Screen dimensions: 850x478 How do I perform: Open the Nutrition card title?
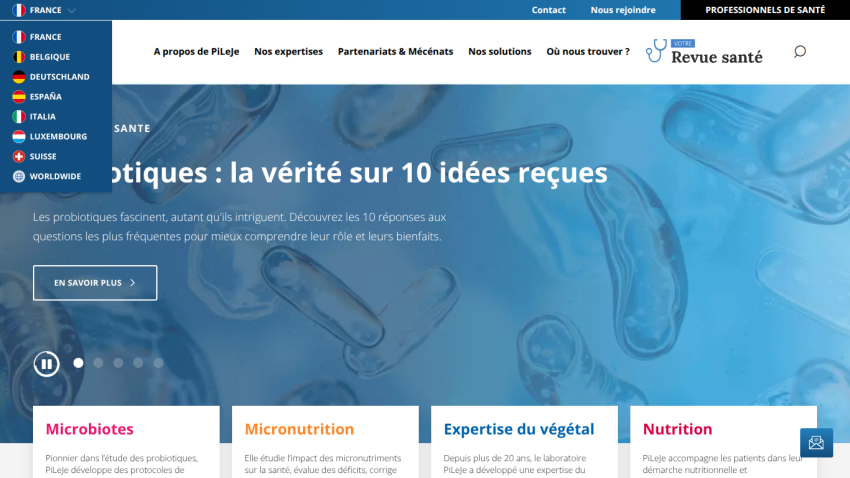678,429
